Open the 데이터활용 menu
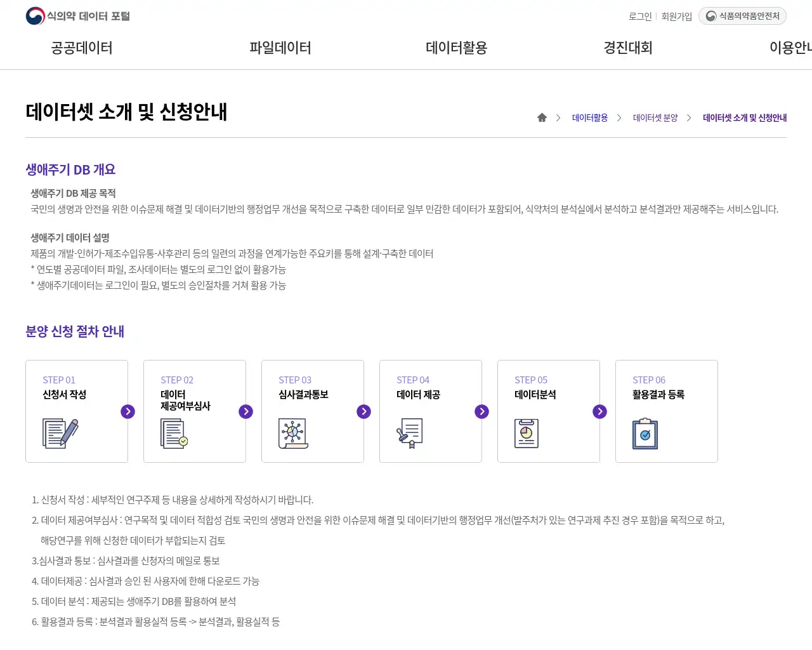 (457, 48)
